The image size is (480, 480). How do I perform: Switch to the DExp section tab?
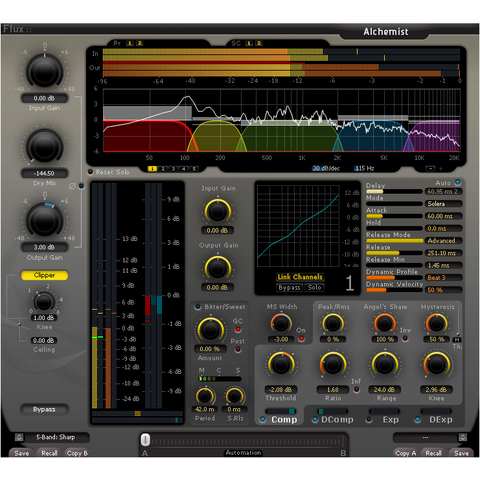(x=441, y=420)
